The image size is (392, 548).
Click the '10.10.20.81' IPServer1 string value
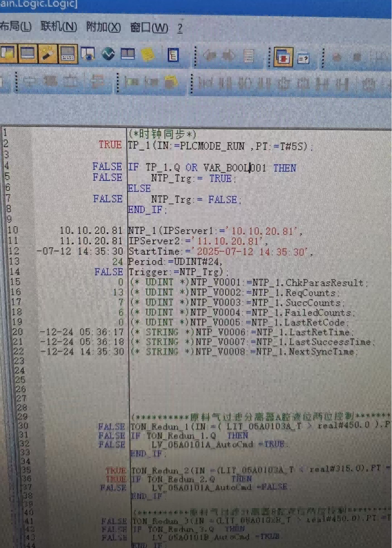click(x=264, y=231)
